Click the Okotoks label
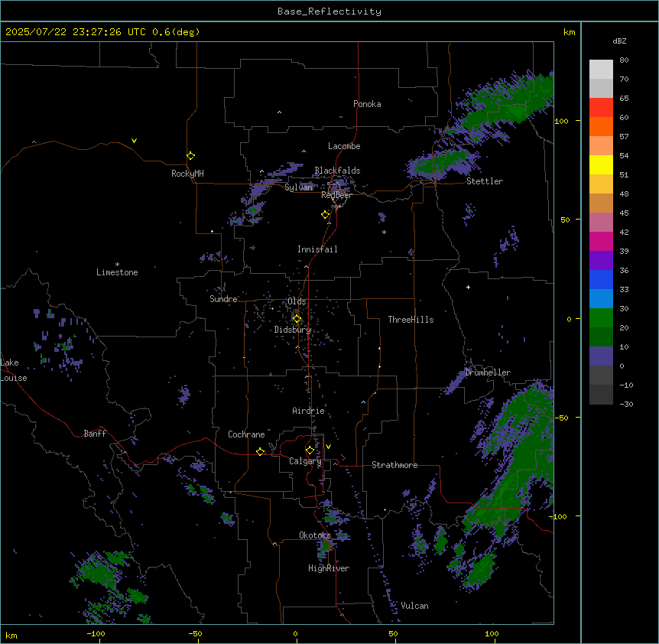The height and width of the screenshot is (644, 659). 315,535
